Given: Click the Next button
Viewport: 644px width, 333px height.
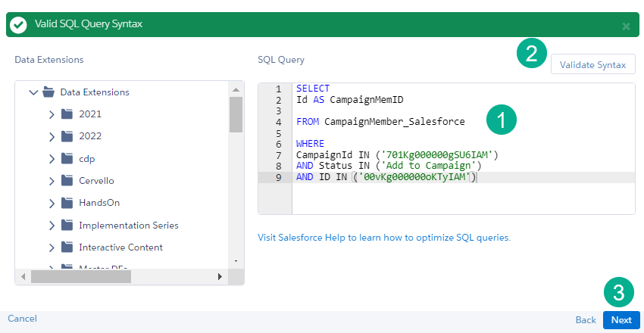Looking at the screenshot, I should [x=621, y=320].
